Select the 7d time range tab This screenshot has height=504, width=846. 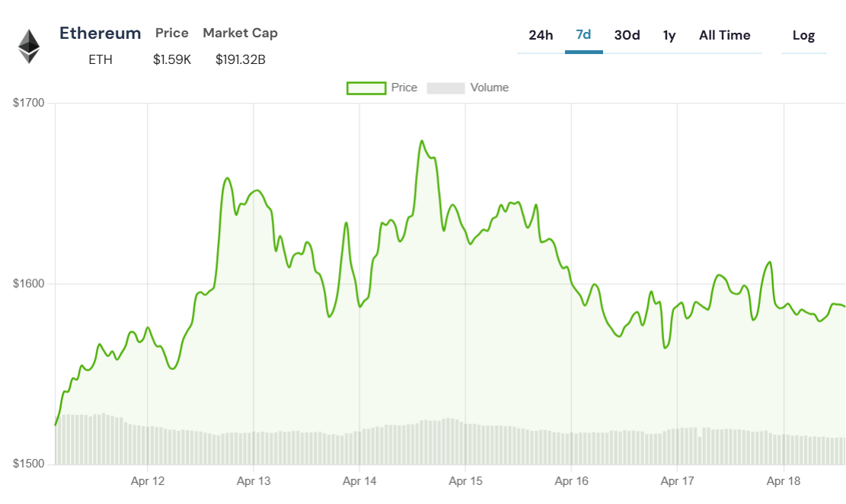(584, 35)
